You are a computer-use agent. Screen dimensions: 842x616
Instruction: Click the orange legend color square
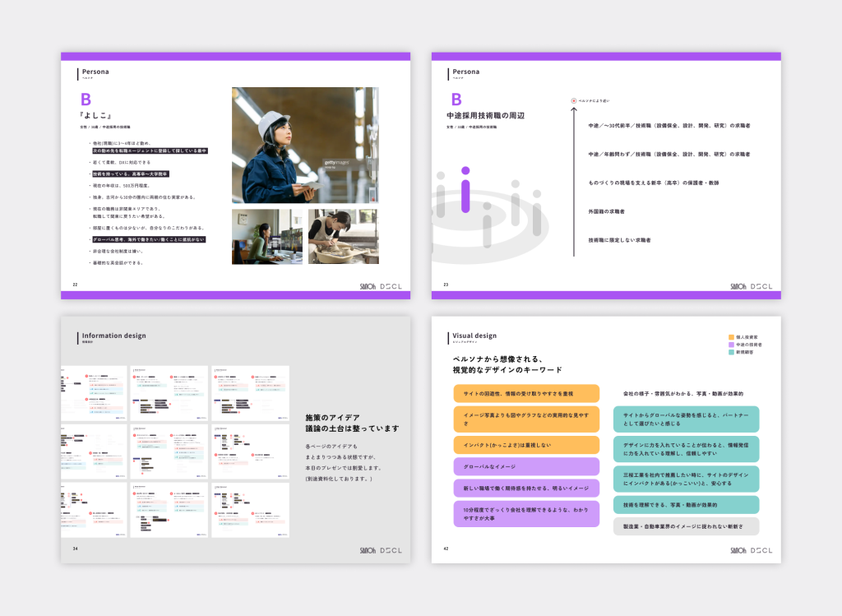click(732, 337)
